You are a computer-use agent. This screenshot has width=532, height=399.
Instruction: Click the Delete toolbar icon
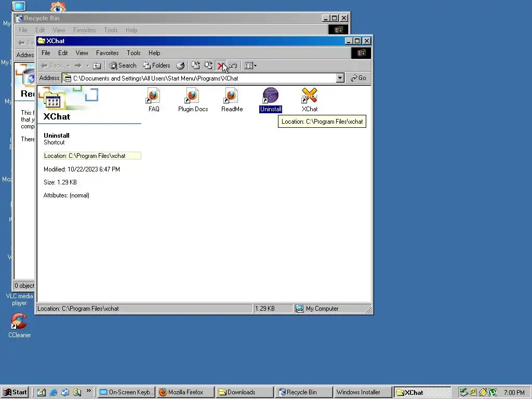pyautogui.click(x=220, y=66)
